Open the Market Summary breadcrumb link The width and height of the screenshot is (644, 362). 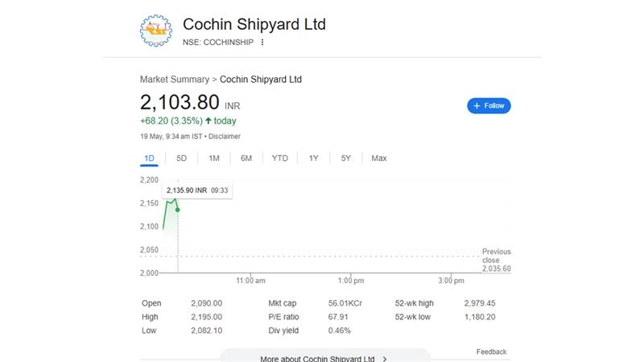tap(173, 80)
